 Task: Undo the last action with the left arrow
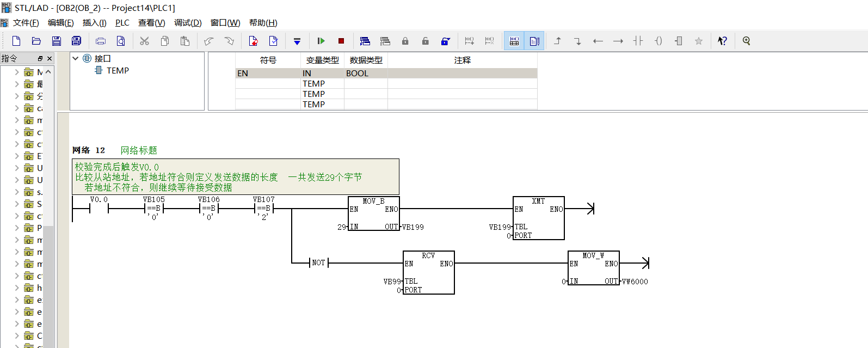[209, 41]
